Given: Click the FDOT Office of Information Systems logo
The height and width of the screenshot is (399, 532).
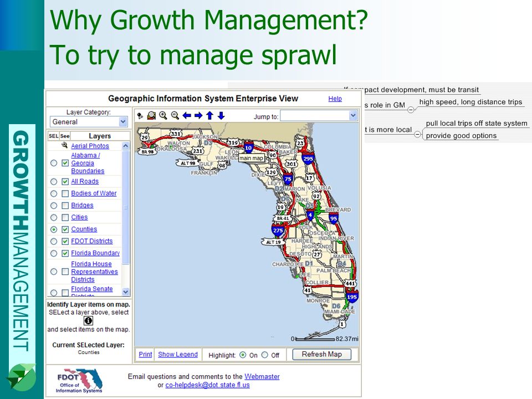Looking at the screenshot, I should (80, 381).
